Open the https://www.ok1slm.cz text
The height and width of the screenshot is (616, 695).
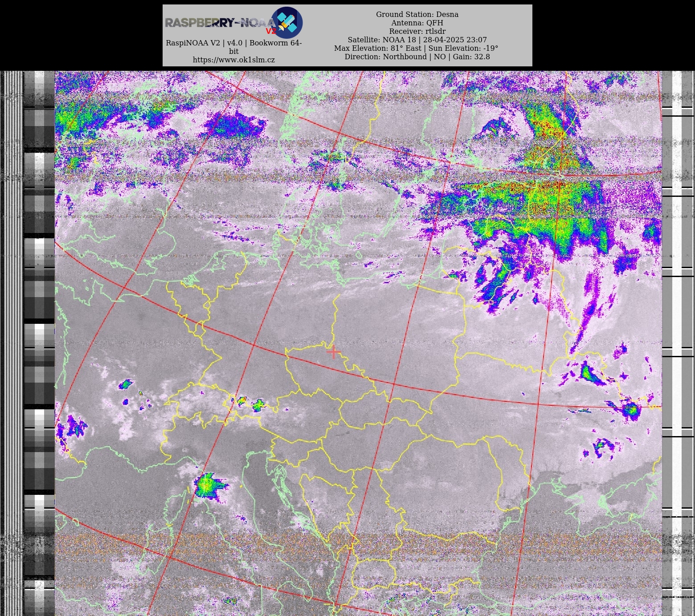(234, 60)
